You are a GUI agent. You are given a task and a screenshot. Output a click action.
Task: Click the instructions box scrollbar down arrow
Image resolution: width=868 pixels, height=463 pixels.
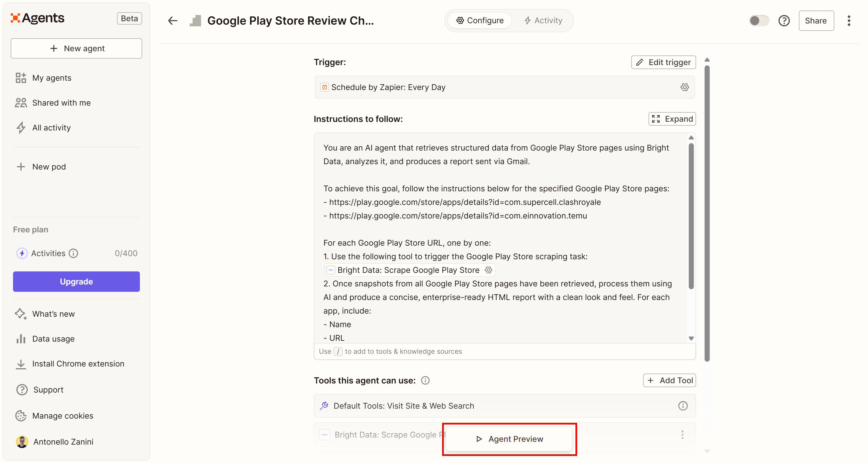(691, 338)
